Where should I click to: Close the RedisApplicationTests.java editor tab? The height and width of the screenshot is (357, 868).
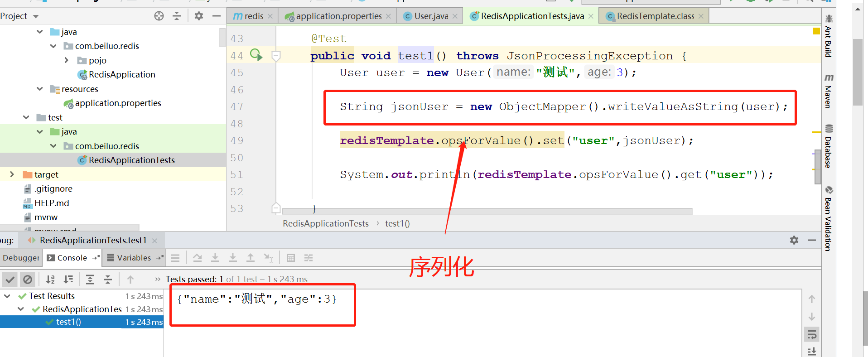591,16
